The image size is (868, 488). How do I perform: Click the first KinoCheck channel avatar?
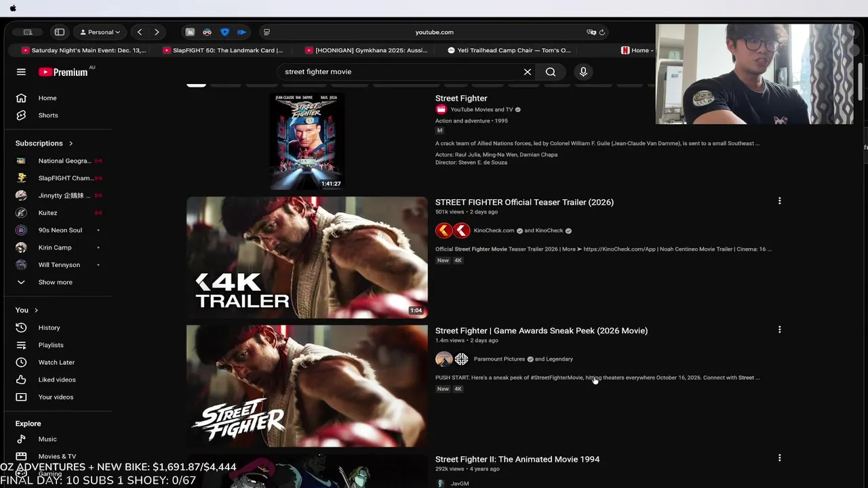pyautogui.click(x=444, y=230)
